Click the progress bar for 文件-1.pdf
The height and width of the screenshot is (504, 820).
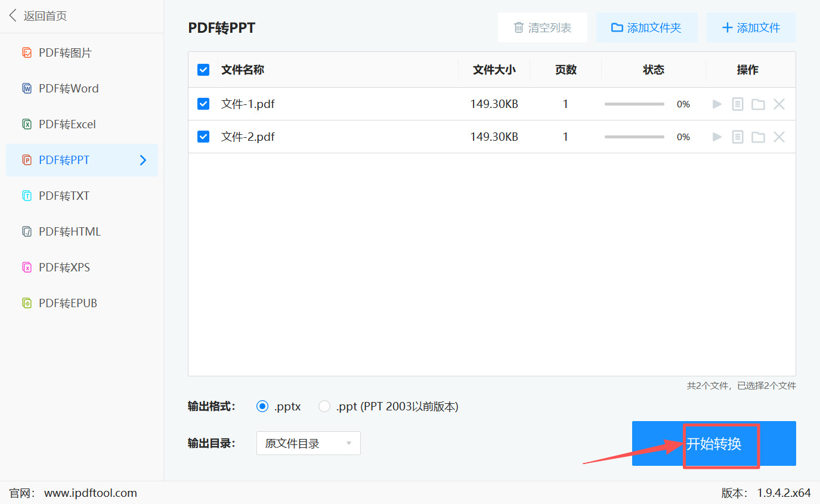[x=635, y=104]
